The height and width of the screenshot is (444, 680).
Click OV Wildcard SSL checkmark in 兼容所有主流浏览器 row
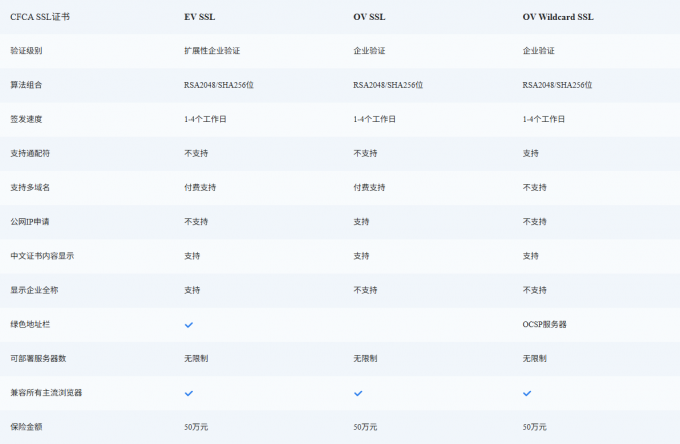(527, 393)
